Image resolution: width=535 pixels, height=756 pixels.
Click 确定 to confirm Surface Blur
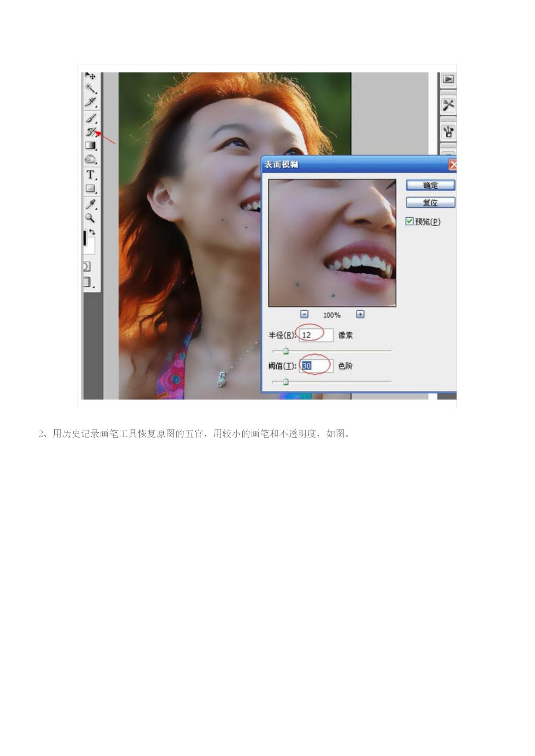[x=430, y=185]
